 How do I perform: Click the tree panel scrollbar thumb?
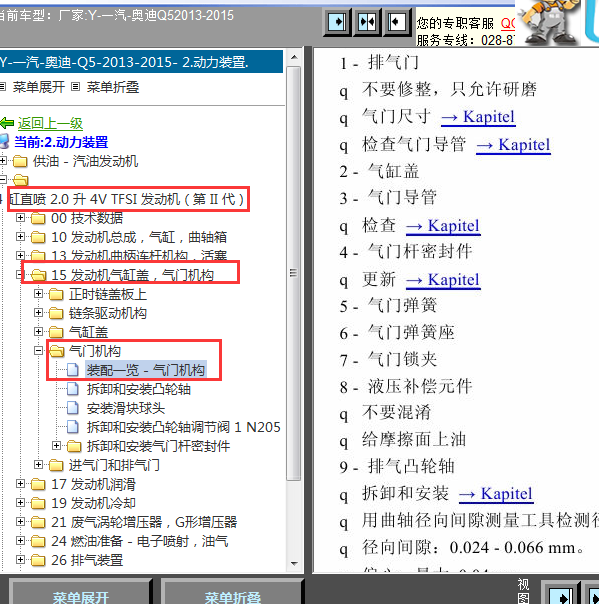[x=294, y=273]
